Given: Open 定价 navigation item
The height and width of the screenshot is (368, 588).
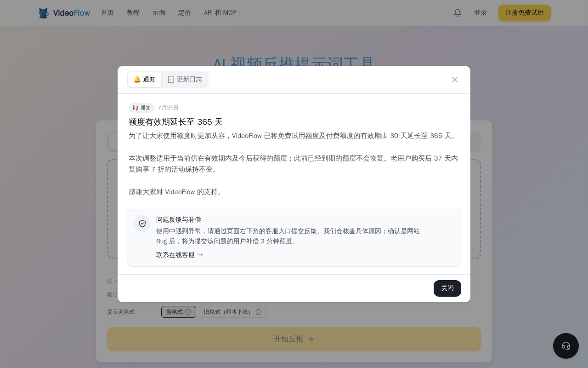Looking at the screenshot, I should 185,13.
